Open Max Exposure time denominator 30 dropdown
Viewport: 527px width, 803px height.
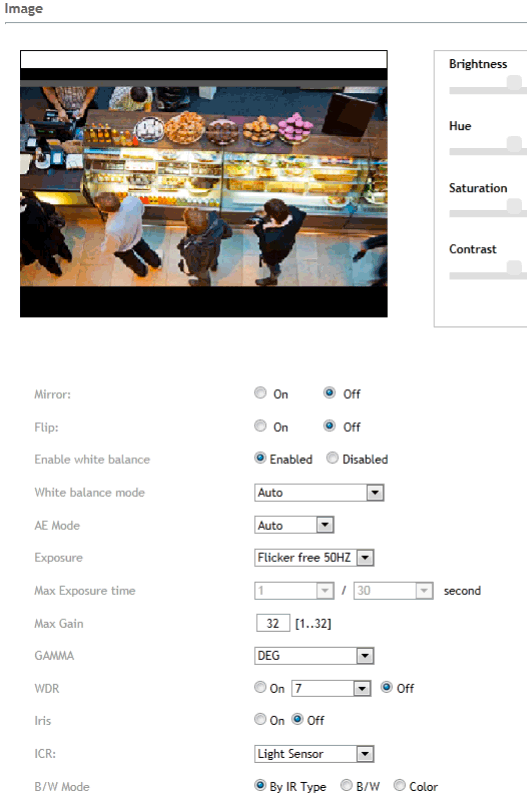393,590
